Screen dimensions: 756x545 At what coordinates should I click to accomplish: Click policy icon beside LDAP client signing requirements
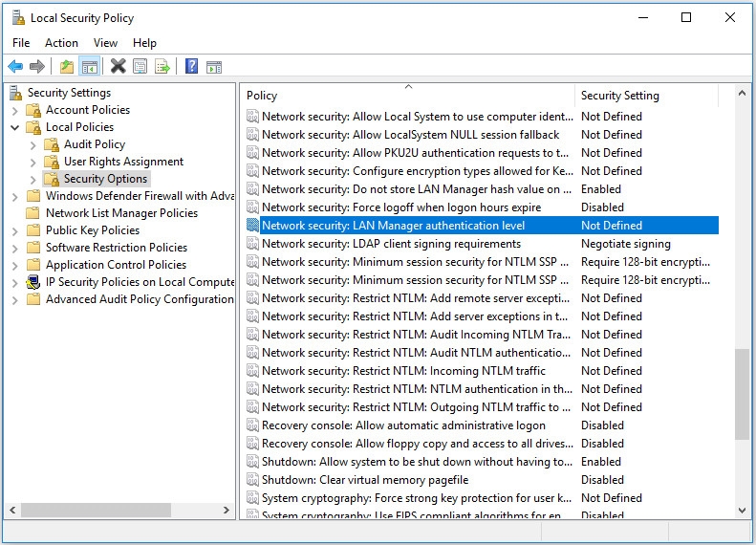coord(252,244)
